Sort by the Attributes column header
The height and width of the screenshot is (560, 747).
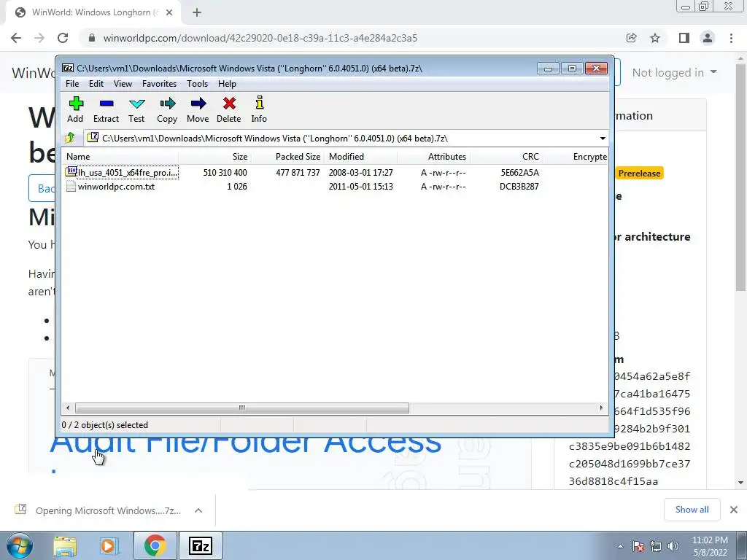(x=433, y=157)
